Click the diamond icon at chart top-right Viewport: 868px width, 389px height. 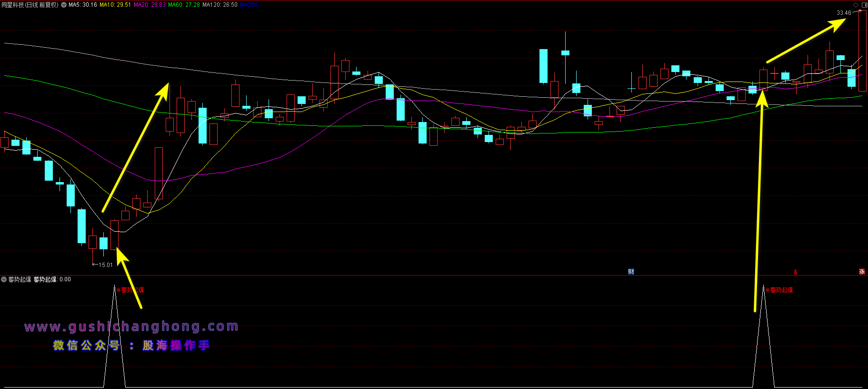(856, 5)
